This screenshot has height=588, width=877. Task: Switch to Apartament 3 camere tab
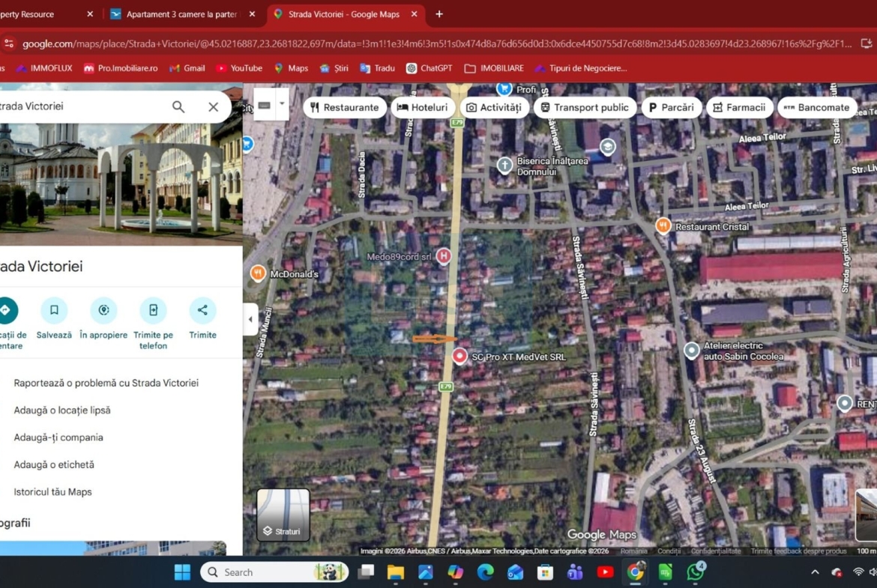pos(181,14)
